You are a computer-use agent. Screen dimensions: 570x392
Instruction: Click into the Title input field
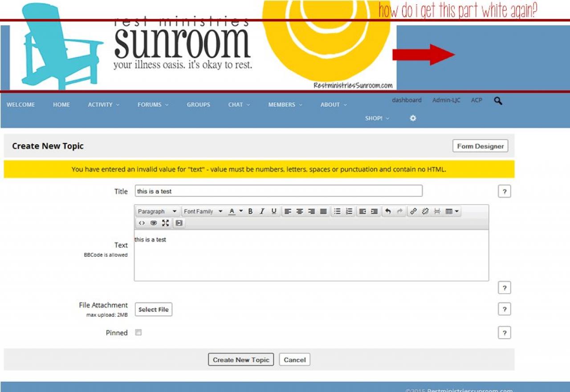(278, 191)
